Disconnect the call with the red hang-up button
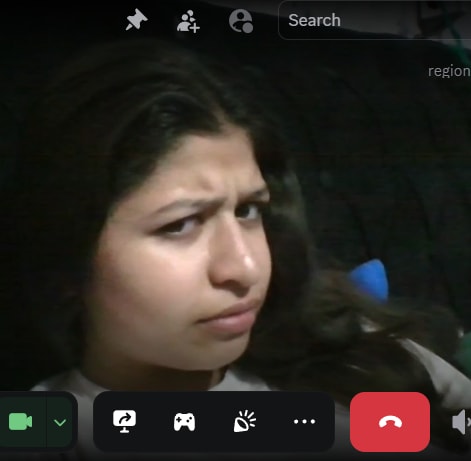 point(390,422)
